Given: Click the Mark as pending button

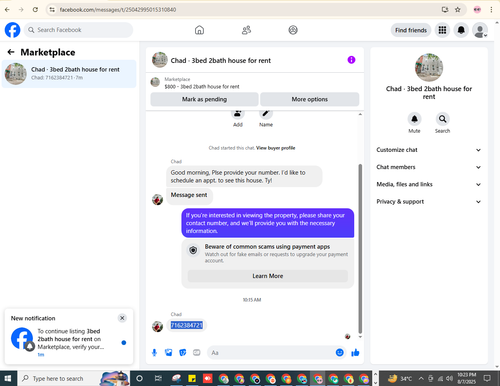Looking at the screenshot, I should click(204, 99).
